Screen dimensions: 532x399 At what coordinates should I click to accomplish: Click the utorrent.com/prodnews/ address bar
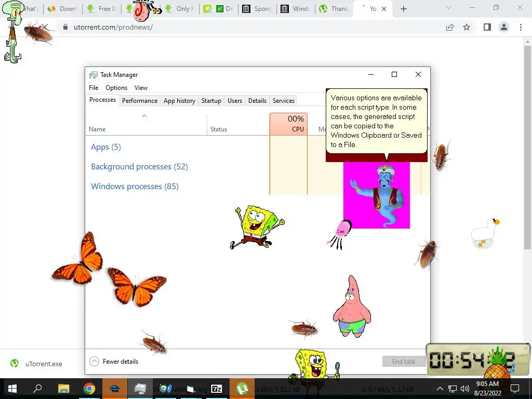[x=113, y=27]
